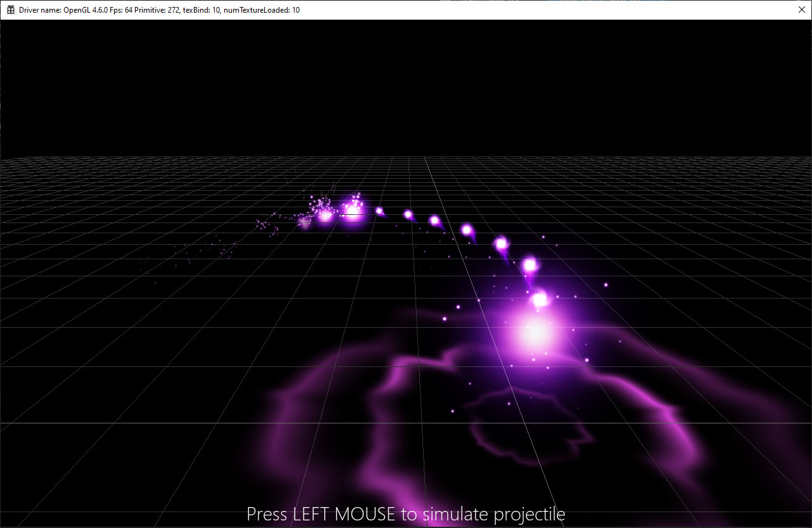The image size is (812, 528).
Task: Click the 'Press LEFT MOUSE to simulate projectile' text
Action: click(405, 514)
